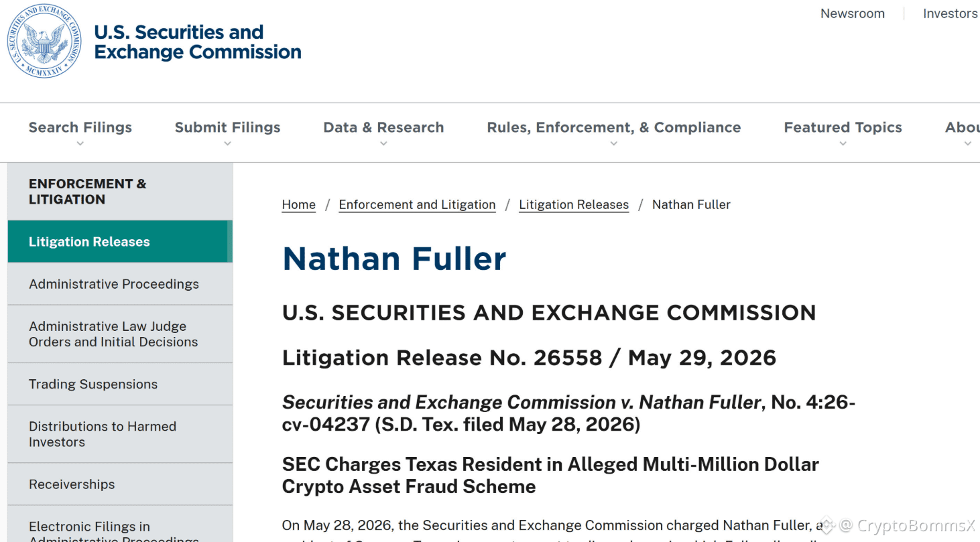980x542 pixels.
Task: Click the Home breadcrumb link
Action: tap(298, 204)
